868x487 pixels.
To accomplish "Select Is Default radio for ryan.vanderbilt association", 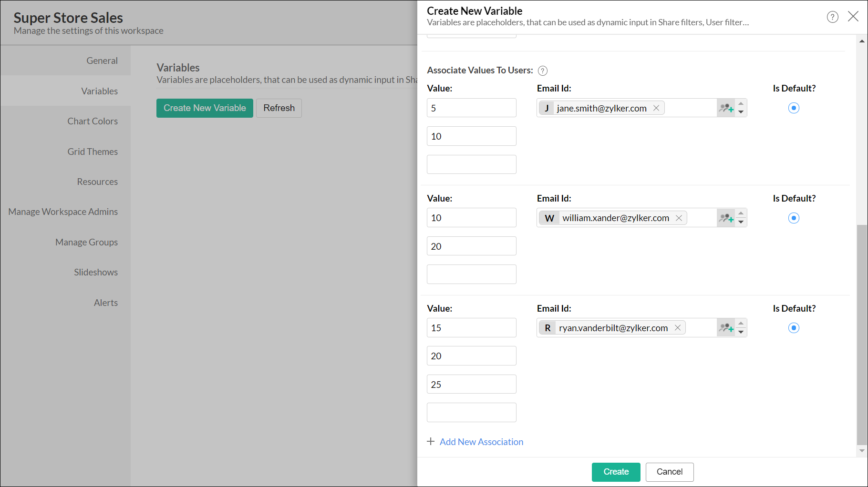I will [794, 328].
